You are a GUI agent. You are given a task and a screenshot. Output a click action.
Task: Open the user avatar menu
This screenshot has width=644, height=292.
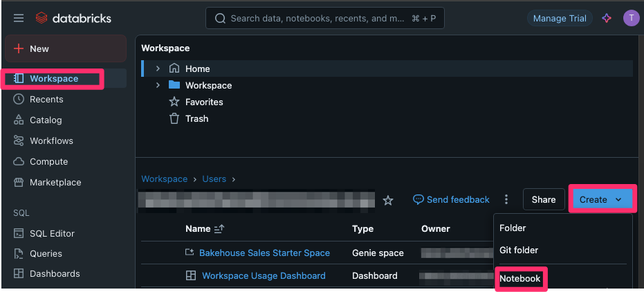click(x=631, y=19)
